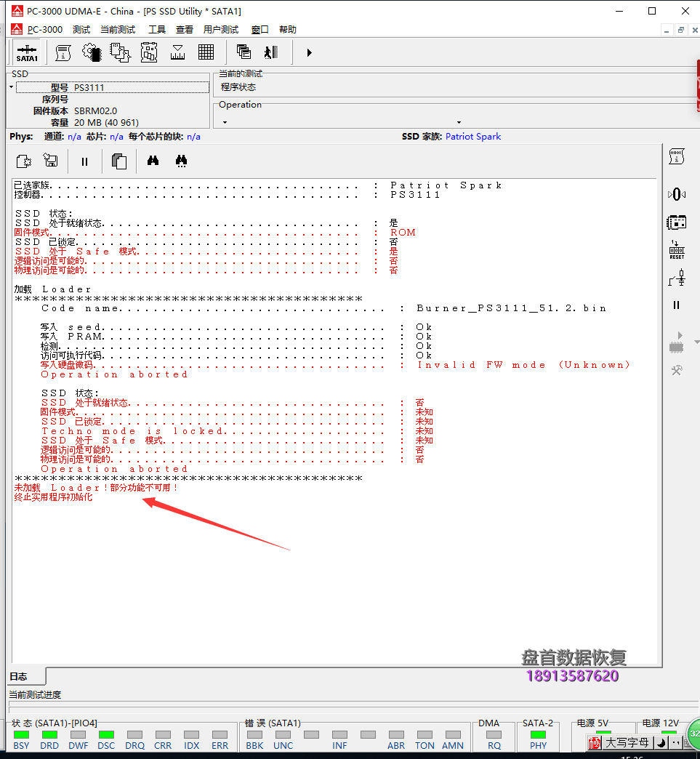Viewport: 700px width, 759px height.
Task: Copy log with the duplicate pages icon
Action: (119, 161)
